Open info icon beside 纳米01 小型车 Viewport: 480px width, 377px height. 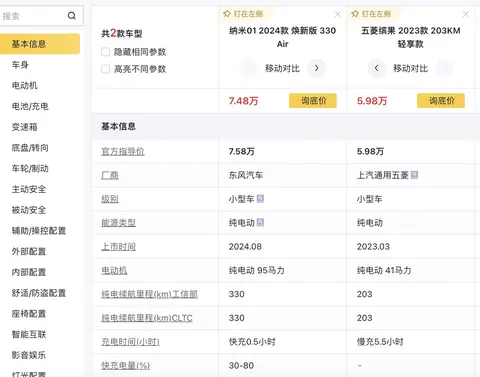pos(260,199)
